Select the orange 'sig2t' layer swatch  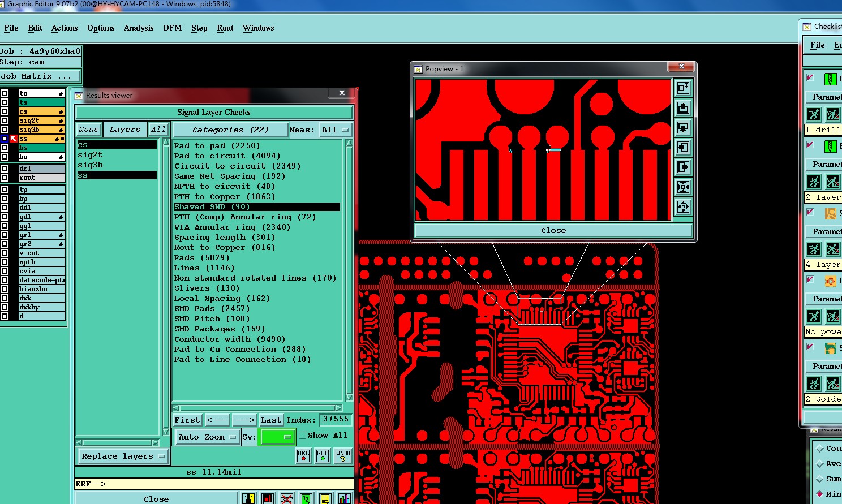(41, 120)
